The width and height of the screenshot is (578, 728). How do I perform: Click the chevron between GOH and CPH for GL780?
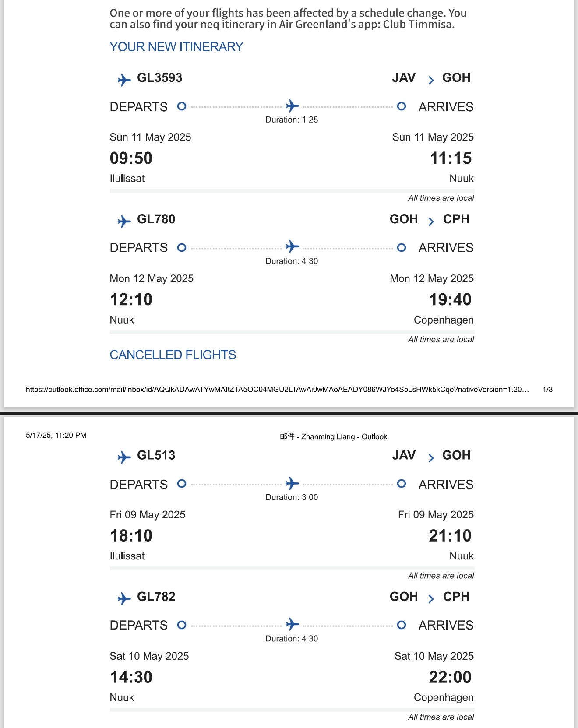pyautogui.click(x=431, y=222)
